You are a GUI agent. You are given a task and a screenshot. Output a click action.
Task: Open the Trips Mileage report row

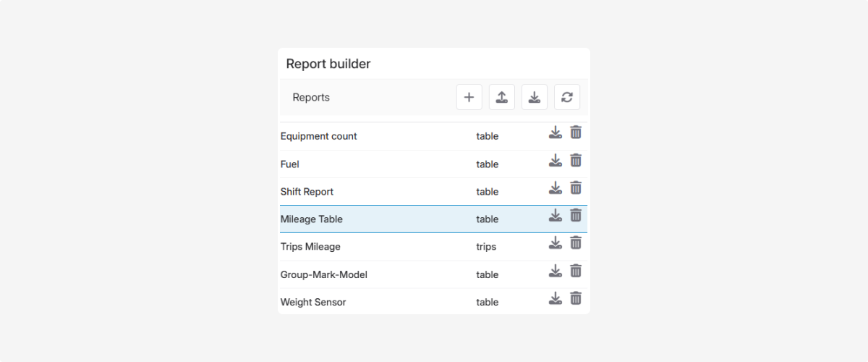click(310, 247)
